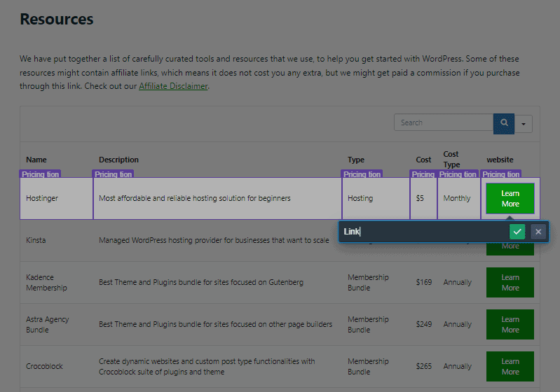This screenshot has width=560, height=392.
Task: Select Hostinger's description cell
Action: point(217,198)
